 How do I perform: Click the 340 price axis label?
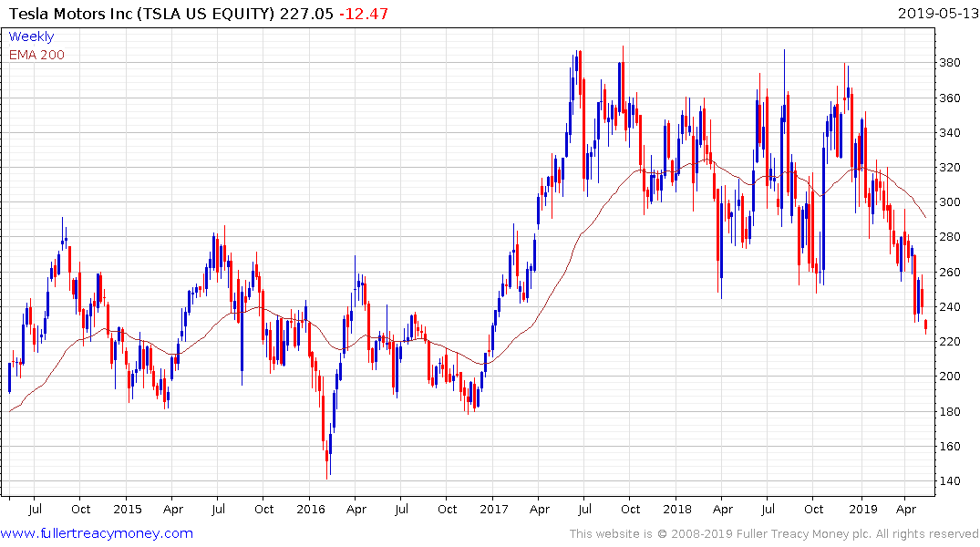(x=950, y=132)
